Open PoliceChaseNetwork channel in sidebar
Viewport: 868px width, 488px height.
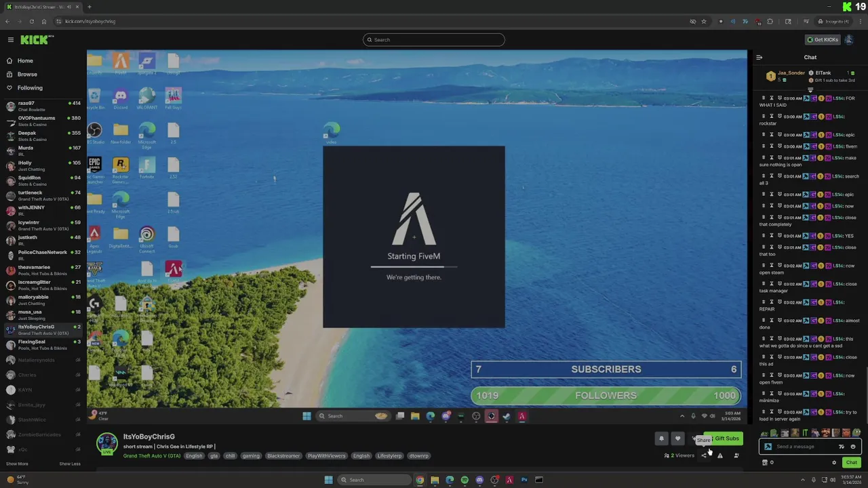(x=42, y=255)
